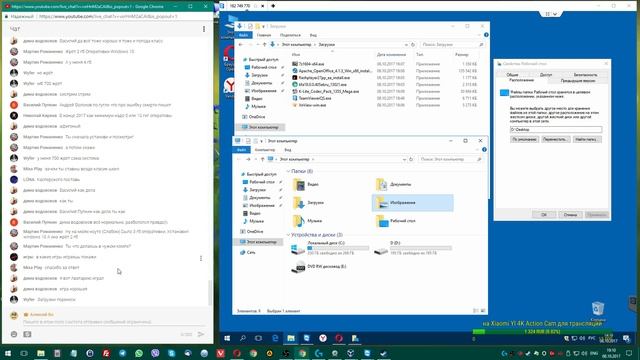This screenshot has width=640, height=360.
Task: Click the D: drive usage bar
Action: pyautogui.click(x=421, y=248)
